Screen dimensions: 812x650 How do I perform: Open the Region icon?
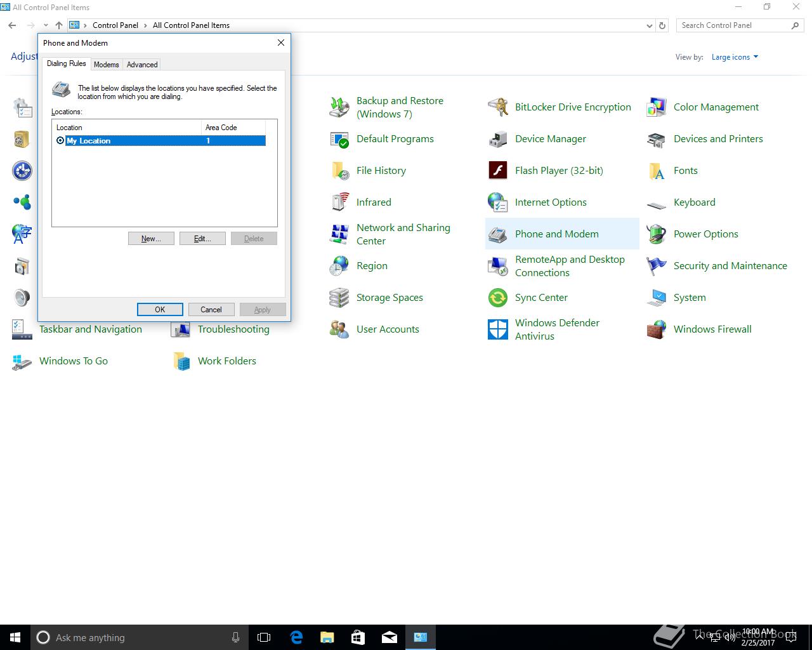click(x=339, y=266)
